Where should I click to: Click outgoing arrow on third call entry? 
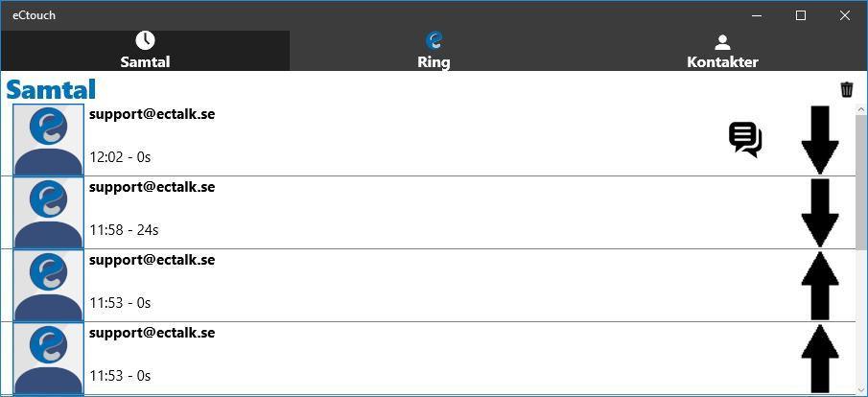[x=820, y=286]
